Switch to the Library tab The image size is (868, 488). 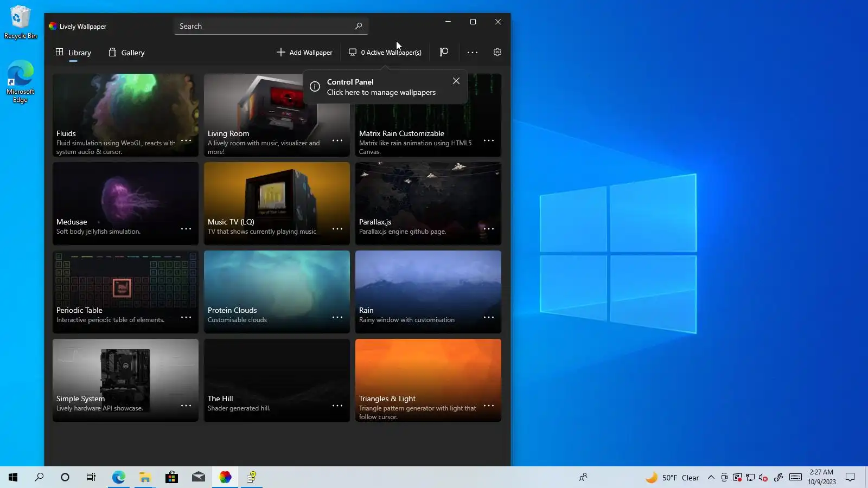(73, 53)
